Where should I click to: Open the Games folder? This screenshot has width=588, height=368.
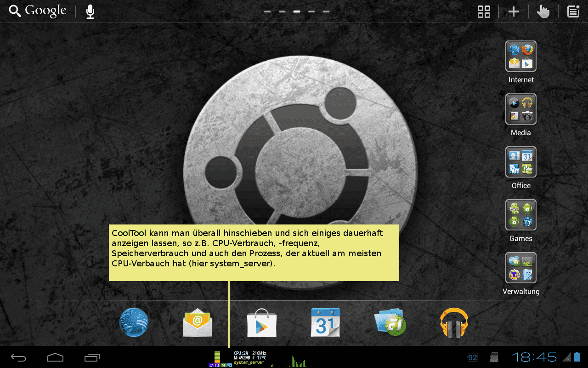(x=521, y=215)
